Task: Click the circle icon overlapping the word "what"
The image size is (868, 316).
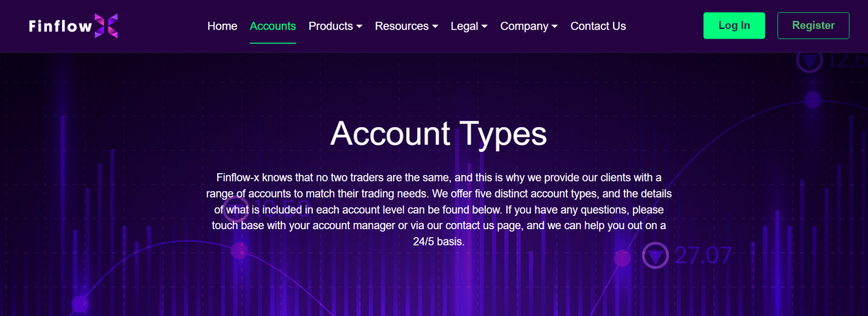Action: click(x=236, y=209)
